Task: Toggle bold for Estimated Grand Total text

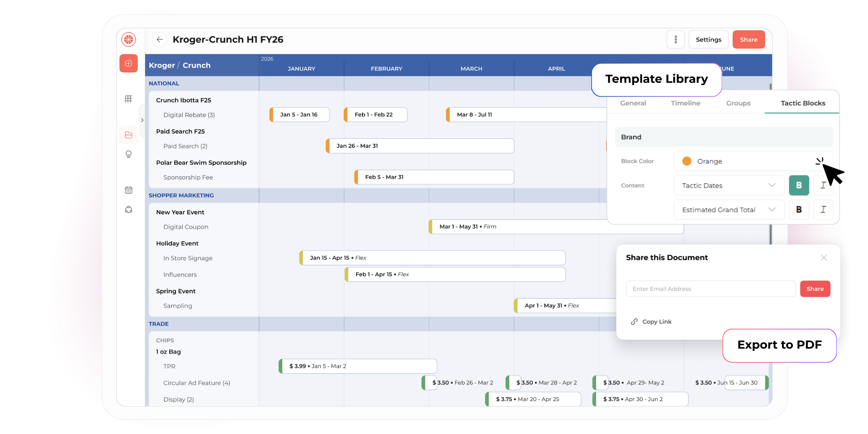Action: pos(799,209)
